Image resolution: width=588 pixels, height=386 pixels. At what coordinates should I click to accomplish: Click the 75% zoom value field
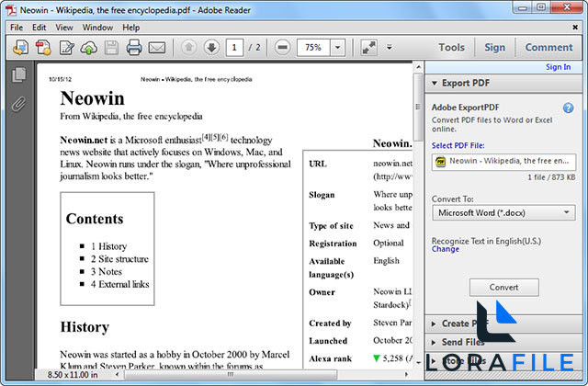[x=313, y=48]
